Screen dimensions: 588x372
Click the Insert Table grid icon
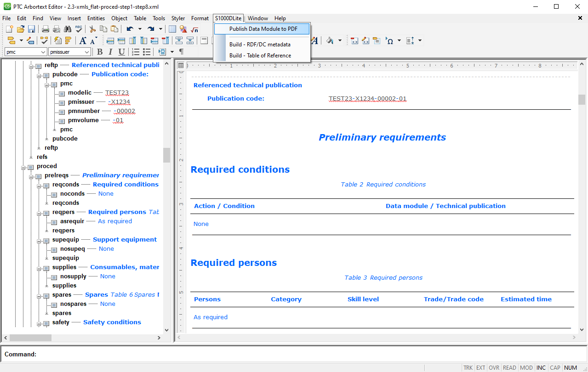[172, 29]
